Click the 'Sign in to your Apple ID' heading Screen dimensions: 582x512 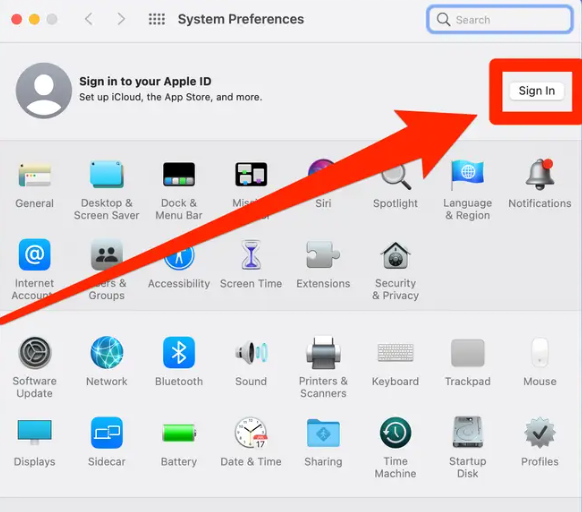[x=145, y=81]
